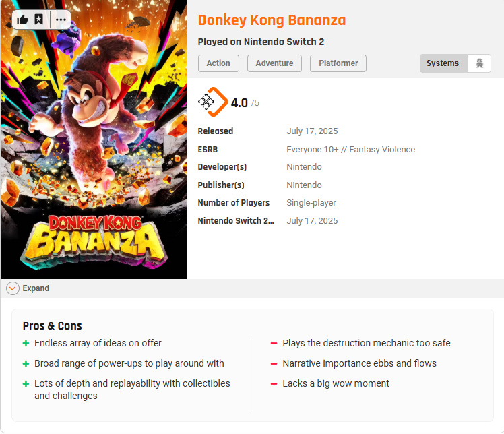Click the bookmark save icon
The width and height of the screenshot is (504, 434).
point(39,20)
